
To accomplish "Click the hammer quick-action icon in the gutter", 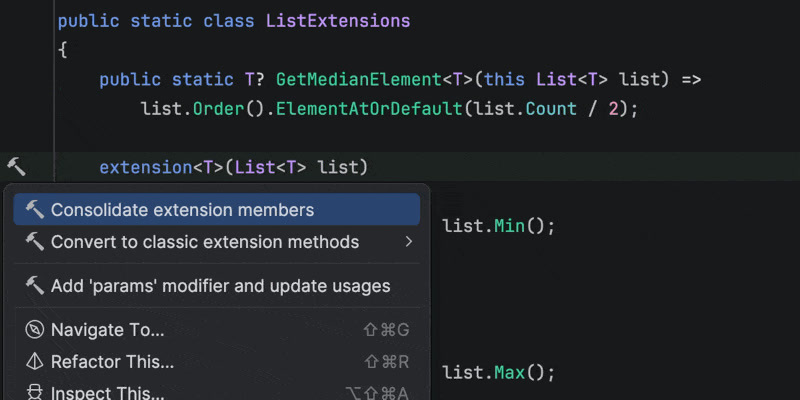I will [16, 166].
